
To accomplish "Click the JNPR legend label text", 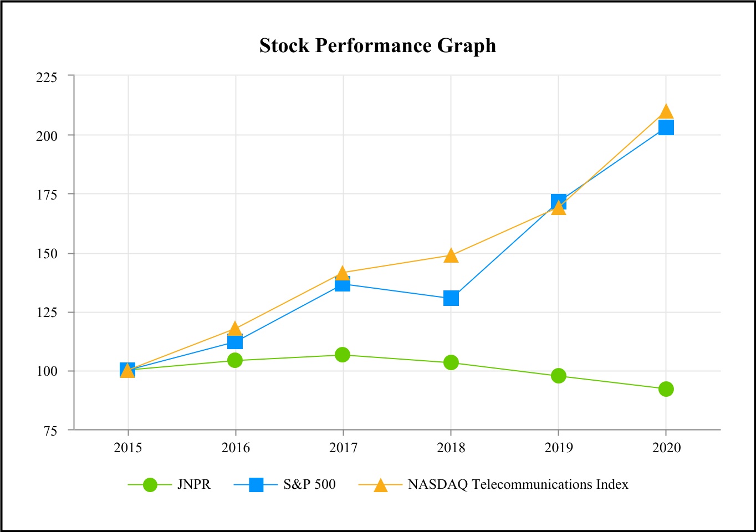I will click(194, 484).
